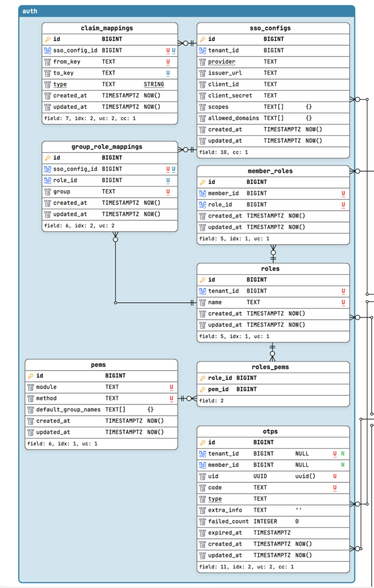Screen dimensions: 374x588
Task: Click column icon beside to_key field
Action: (48, 73)
